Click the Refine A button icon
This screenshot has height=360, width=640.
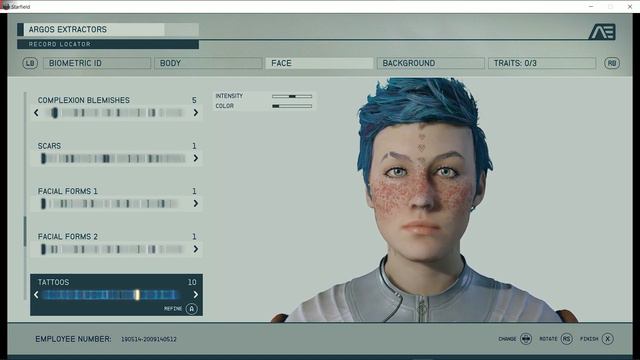coord(191,309)
